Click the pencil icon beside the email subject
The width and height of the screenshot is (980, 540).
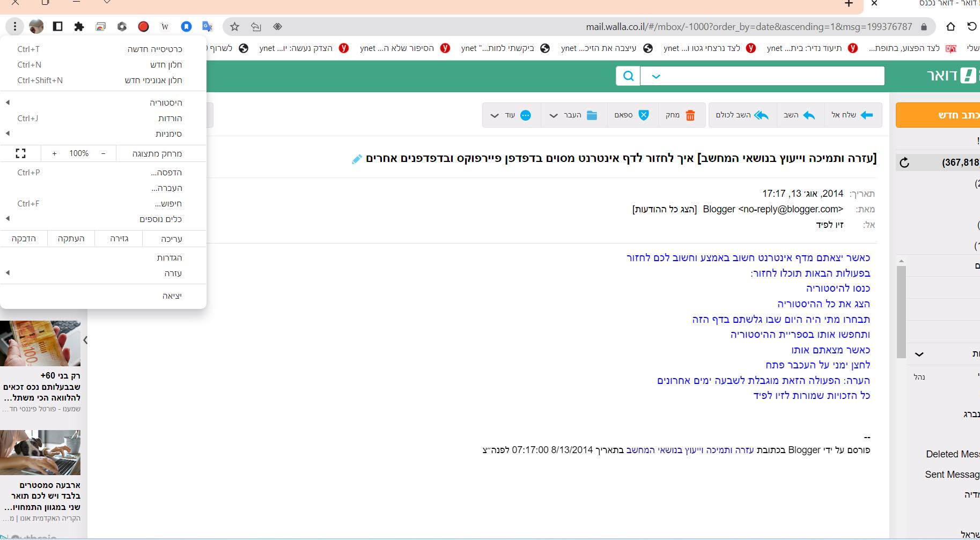357,159
